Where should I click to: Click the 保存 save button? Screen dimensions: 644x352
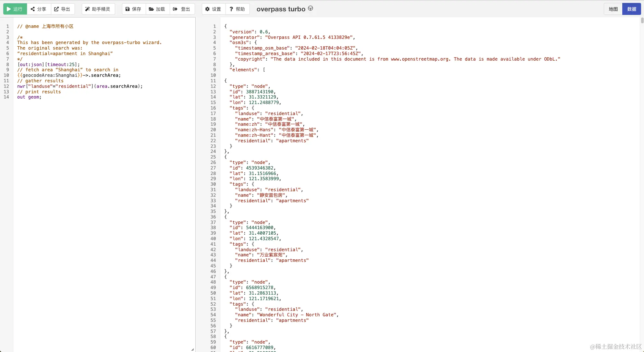point(133,9)
